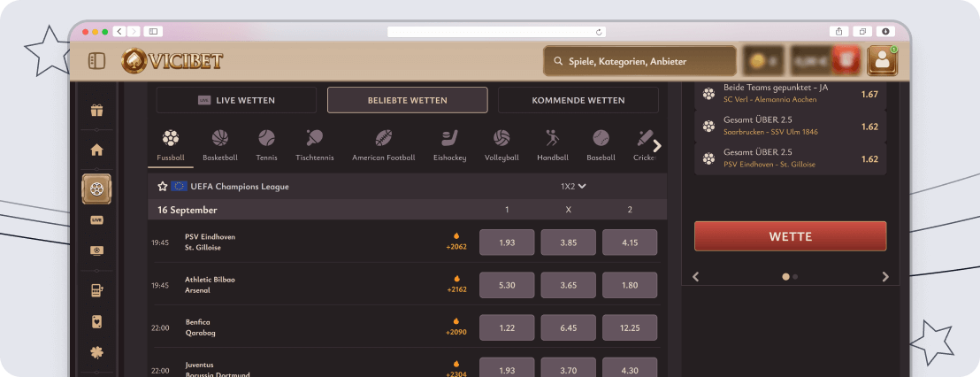Screen dimensions: 980x377
Task: Open PSV Eindhoven vs St. Gilloise match
Action: click(x=210, y=242)
